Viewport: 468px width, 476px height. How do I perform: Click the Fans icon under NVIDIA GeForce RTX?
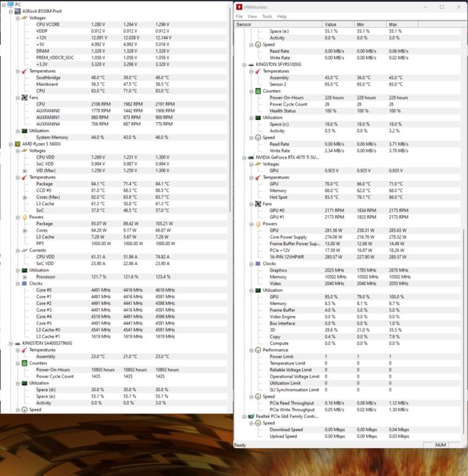click(x=258, y=204)
